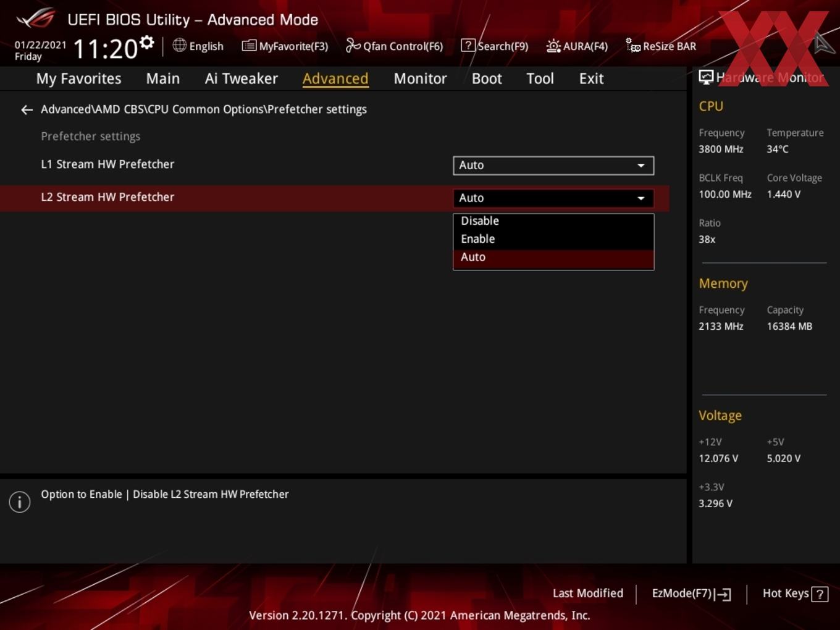The image size is (840, 630).
Task: Click the help text about L2 Prefetcher
Action: (165, 494)
